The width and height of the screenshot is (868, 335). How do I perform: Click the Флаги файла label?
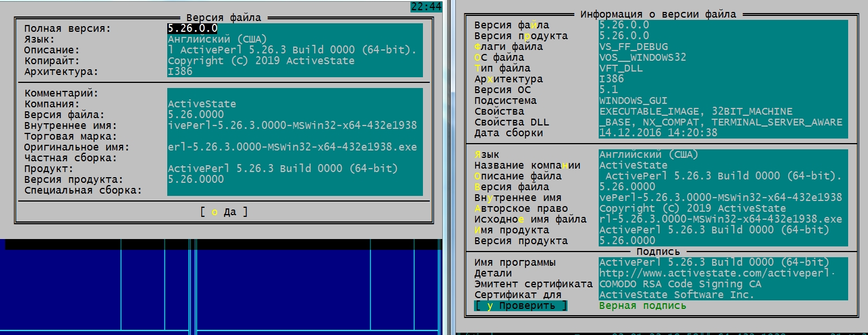(509, 47)
